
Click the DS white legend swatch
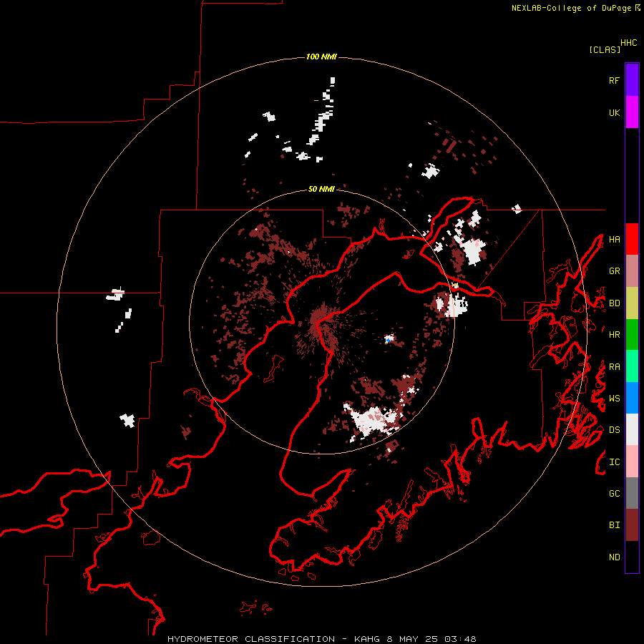click(632, 429)
